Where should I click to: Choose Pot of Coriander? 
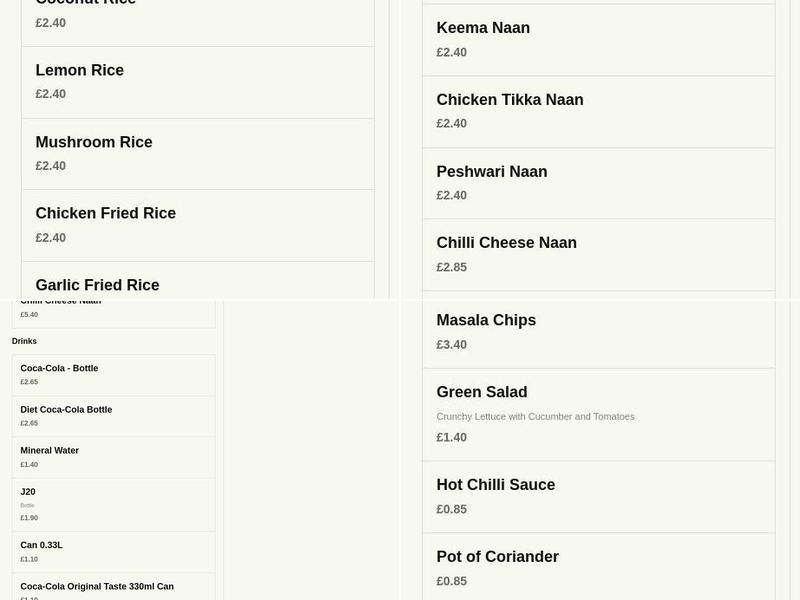coord(598,568)
